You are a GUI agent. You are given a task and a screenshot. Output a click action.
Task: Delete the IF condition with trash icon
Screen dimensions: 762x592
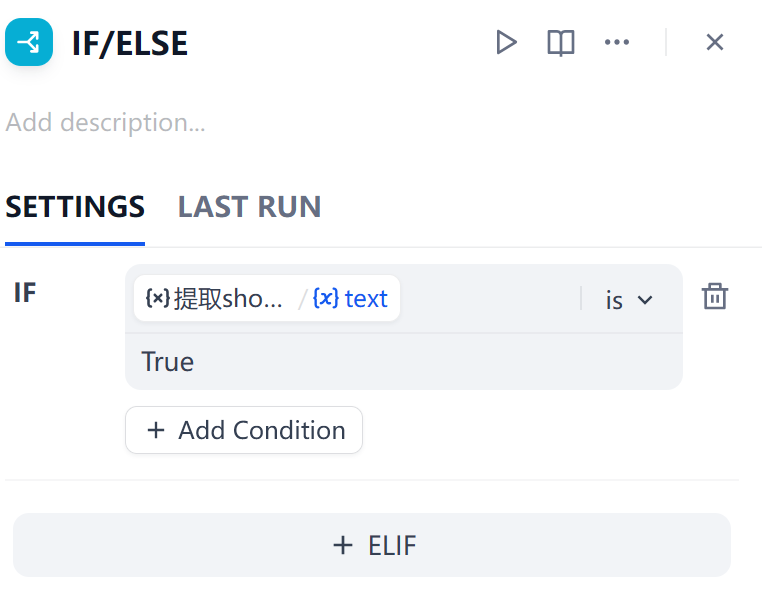[714, 297]
